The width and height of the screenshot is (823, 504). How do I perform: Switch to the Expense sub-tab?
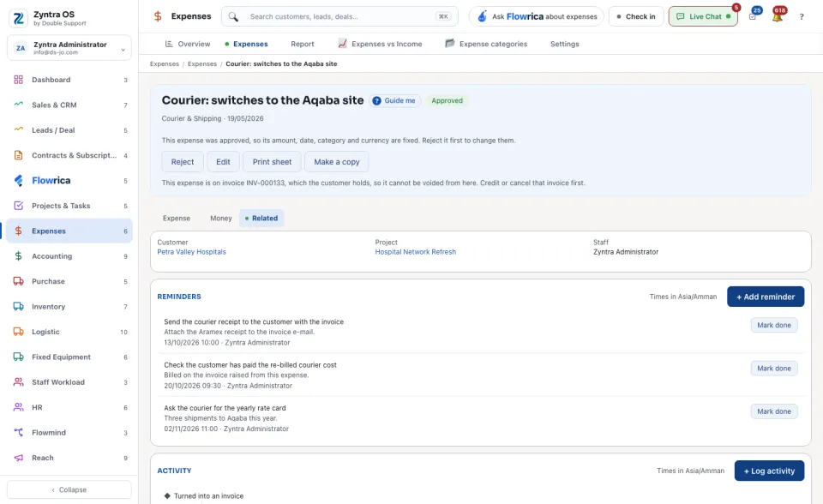click(x=177, y=219)
